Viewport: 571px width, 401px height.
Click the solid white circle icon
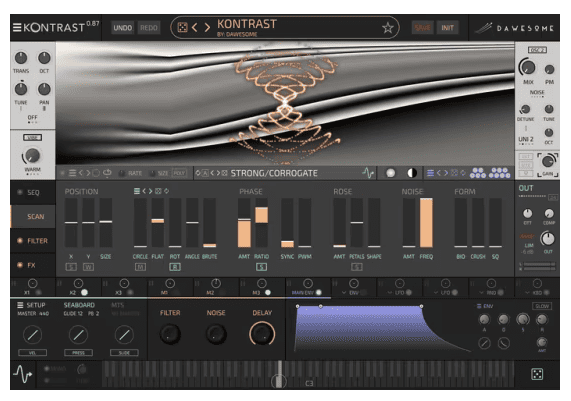pos(390,173)
